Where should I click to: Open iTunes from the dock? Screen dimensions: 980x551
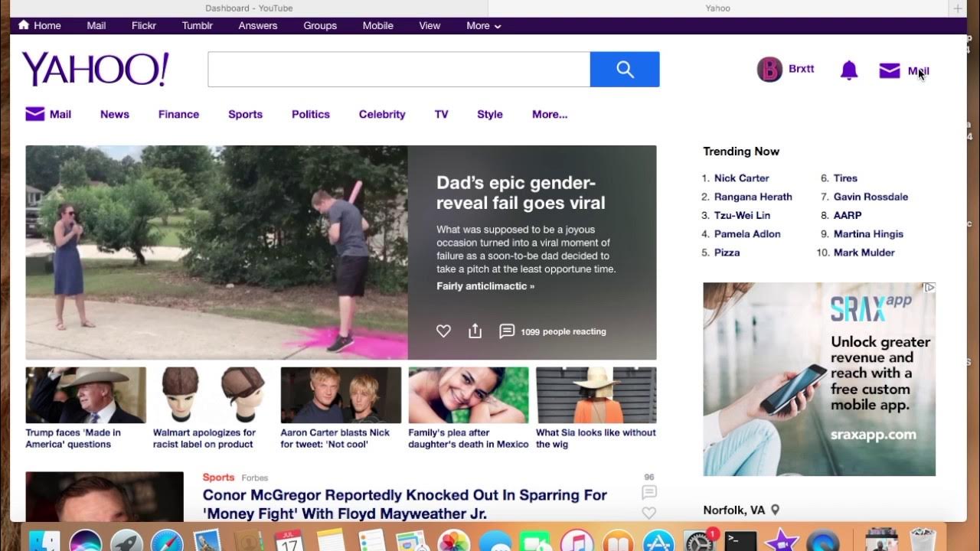click(x=577, y=542)
